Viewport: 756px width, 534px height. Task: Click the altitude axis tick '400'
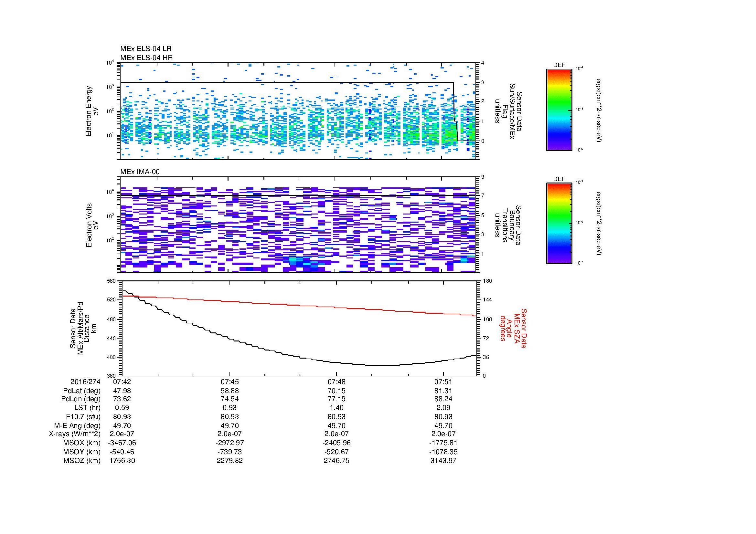(x=112, y=357)
